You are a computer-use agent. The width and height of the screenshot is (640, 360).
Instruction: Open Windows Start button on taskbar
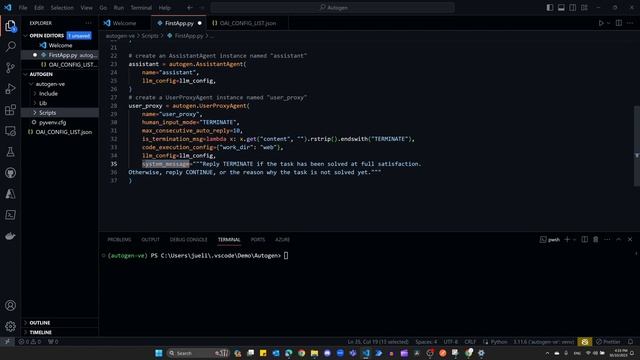[x=158, y=353]
